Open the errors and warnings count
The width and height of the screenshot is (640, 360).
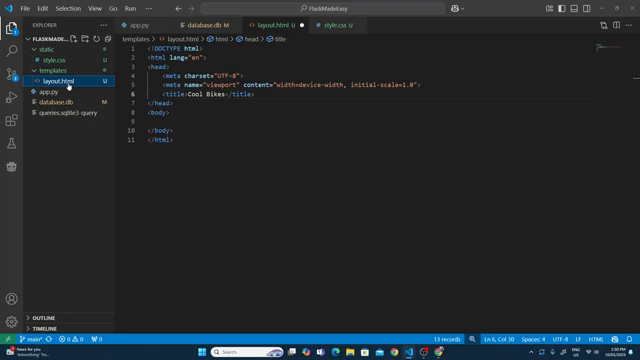click(x=71, y=339)
